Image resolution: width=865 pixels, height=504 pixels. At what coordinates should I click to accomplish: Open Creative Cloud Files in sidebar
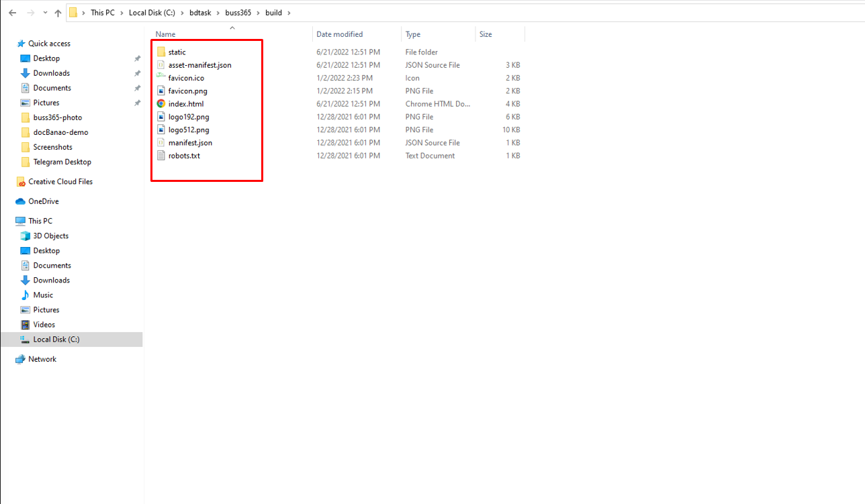[60, 182]
